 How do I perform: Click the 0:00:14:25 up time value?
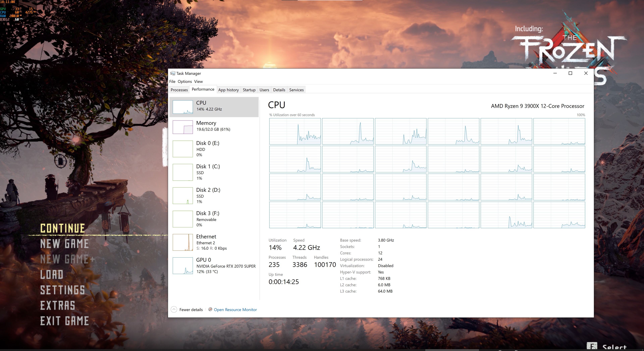[x=283, y=282]
